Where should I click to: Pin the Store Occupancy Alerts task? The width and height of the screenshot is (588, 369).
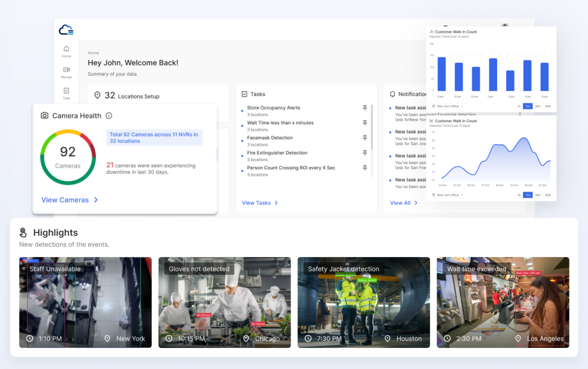(x=365, y=108)
